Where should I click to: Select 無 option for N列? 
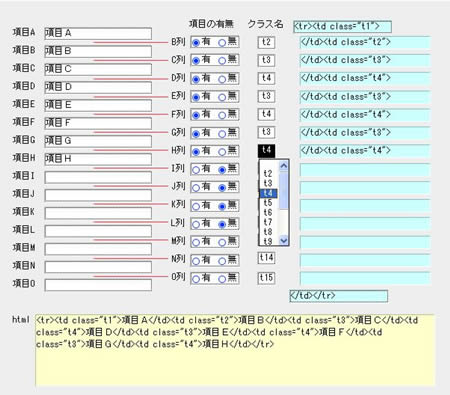[222, 261]
